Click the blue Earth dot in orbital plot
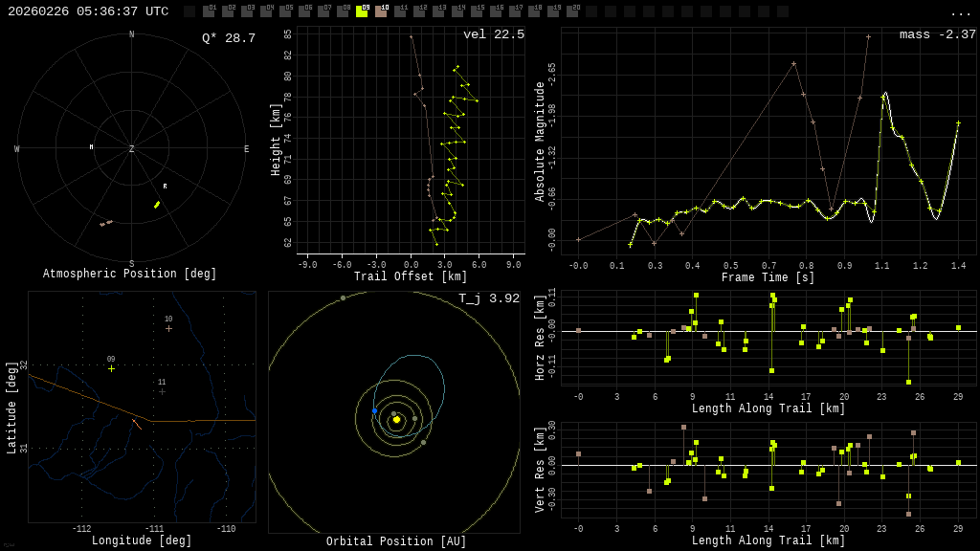This screenshot has width=980, height=551. (x=374, y=410)
